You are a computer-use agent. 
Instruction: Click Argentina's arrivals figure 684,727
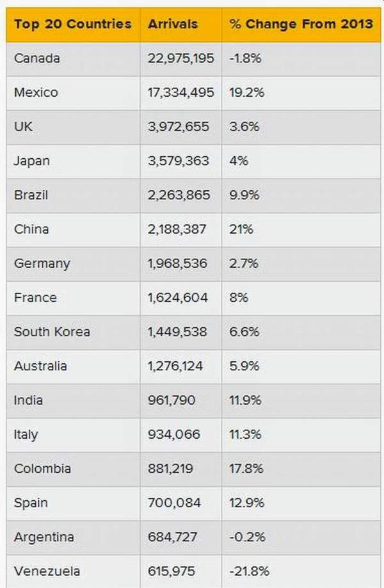click(172, 537)
